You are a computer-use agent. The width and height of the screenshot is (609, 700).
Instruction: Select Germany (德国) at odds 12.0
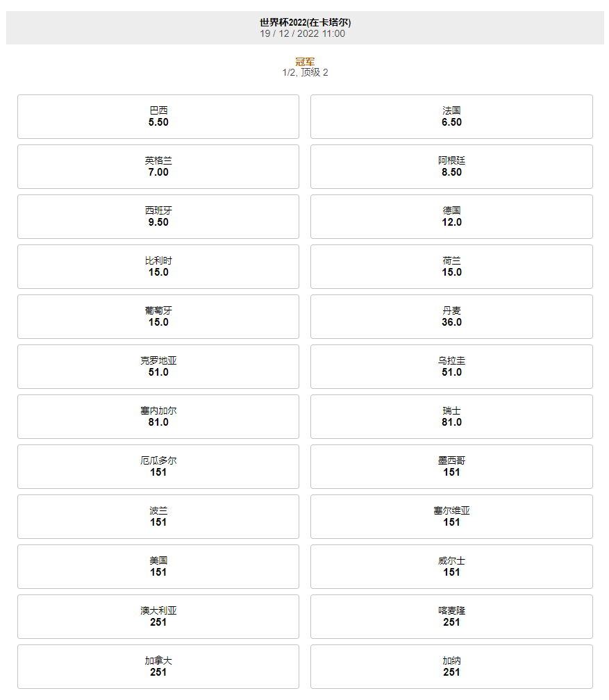(x=451, y=217)
